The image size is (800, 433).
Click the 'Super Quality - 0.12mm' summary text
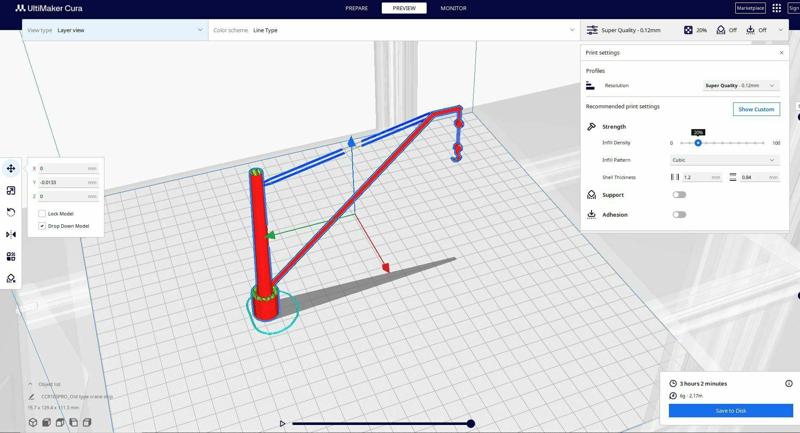pyautogui.click(x=631, y=30)
